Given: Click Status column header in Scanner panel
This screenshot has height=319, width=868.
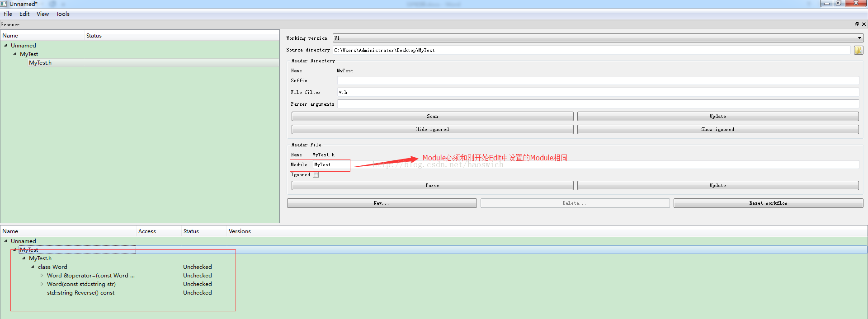Looking at the screenshot, I should [182, 36].
